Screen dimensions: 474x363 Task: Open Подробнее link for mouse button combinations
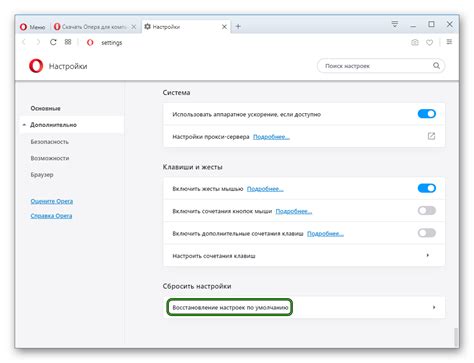294,211
